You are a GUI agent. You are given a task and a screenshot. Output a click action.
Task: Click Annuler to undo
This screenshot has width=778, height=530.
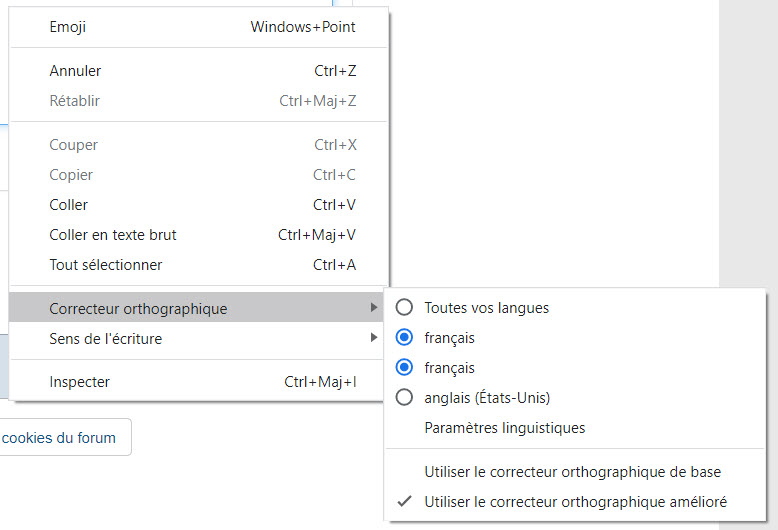click(75, 71)
